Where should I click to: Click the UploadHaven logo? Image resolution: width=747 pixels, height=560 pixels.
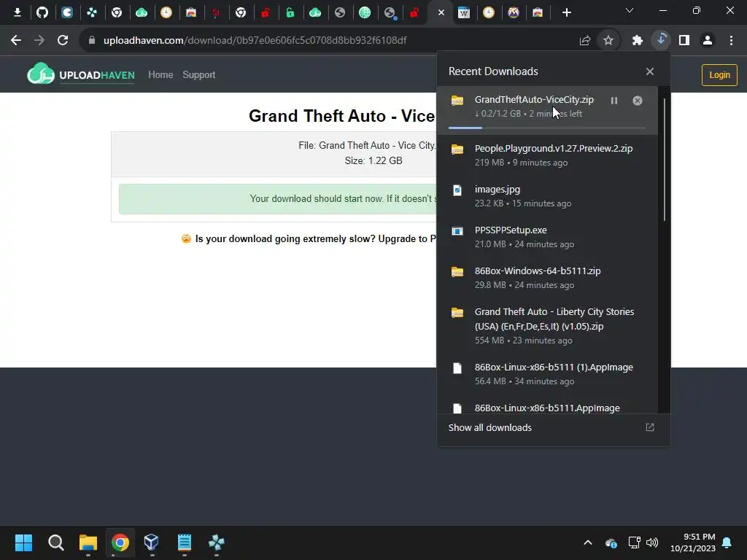pos(80,74)
